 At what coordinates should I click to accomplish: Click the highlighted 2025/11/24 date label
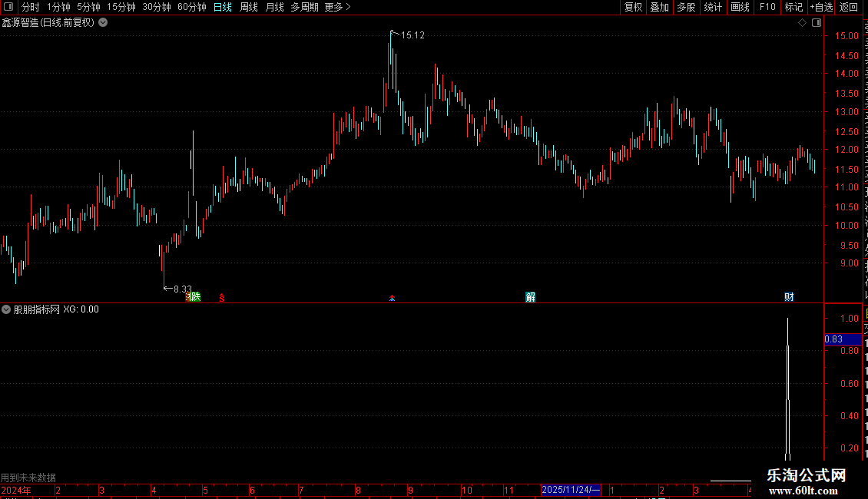point(571,490)
